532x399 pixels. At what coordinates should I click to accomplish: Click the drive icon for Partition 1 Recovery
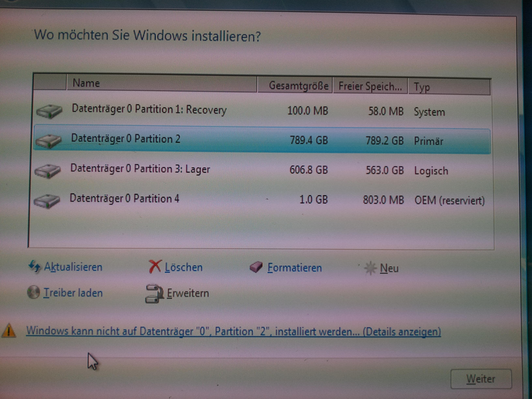[x=49, y=111]
